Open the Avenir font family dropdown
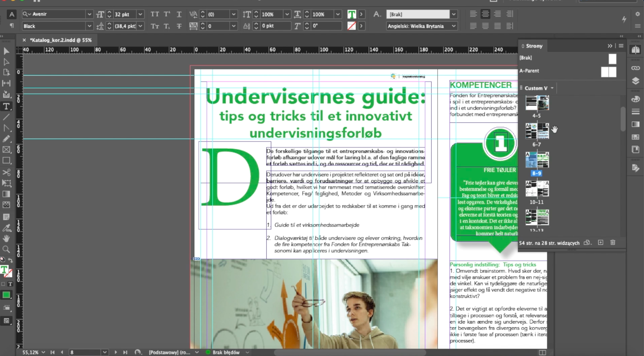The height and width of the screenshot is (356, 644). tap(89, 14)
